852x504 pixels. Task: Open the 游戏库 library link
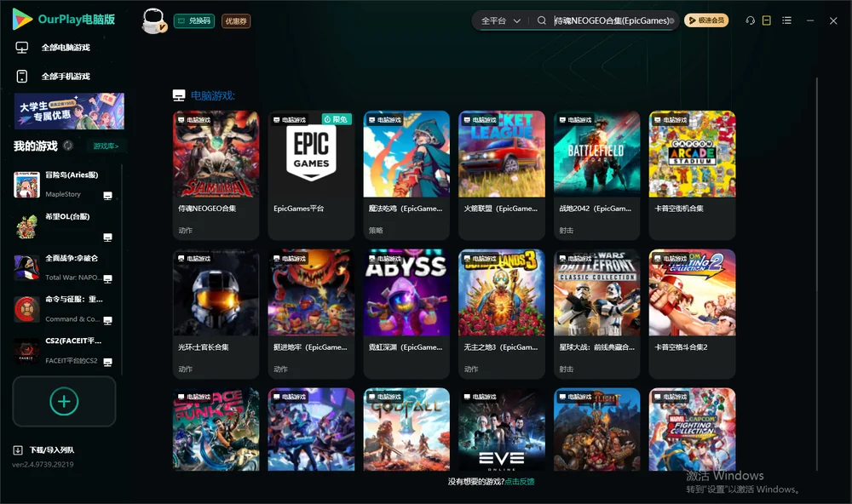(x=106, y=146)
